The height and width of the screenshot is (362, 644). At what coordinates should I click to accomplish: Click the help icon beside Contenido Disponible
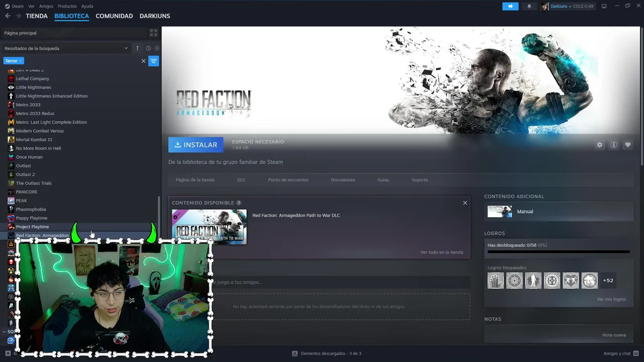238,203
